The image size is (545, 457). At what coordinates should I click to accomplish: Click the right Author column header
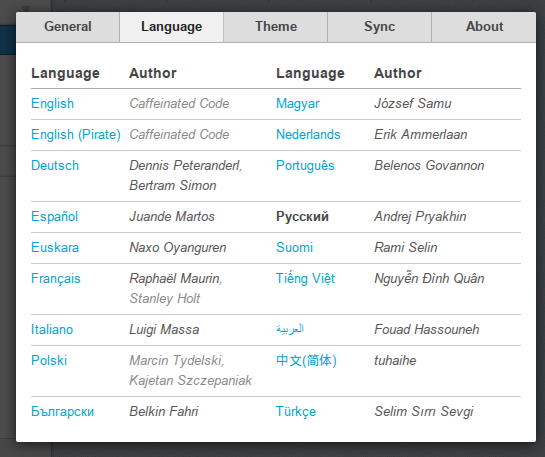398,73
